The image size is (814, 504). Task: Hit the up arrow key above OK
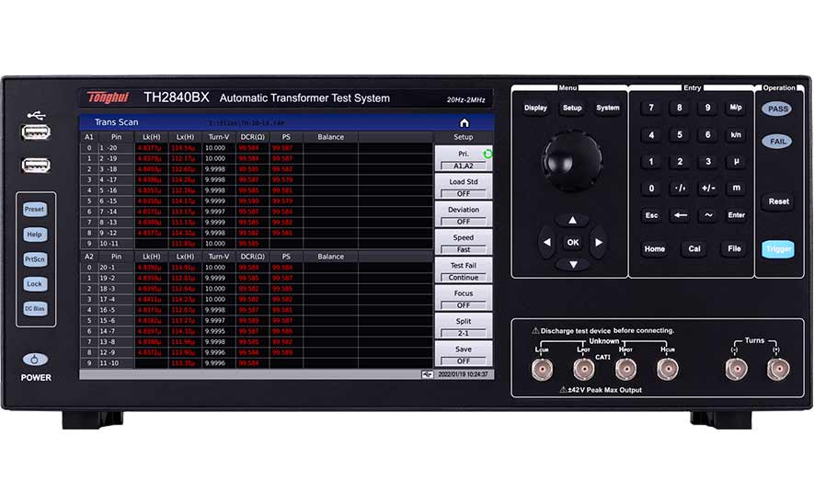(x=573, y=221)
